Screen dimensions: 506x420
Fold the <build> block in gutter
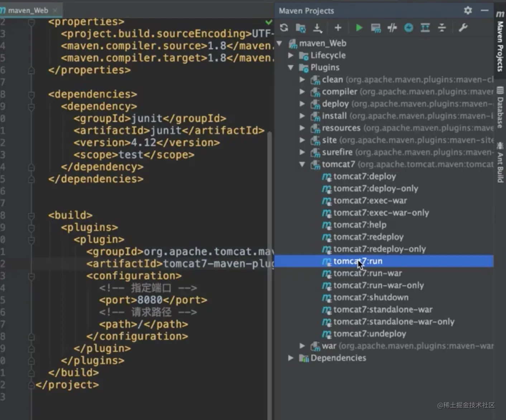click(31, 216)
